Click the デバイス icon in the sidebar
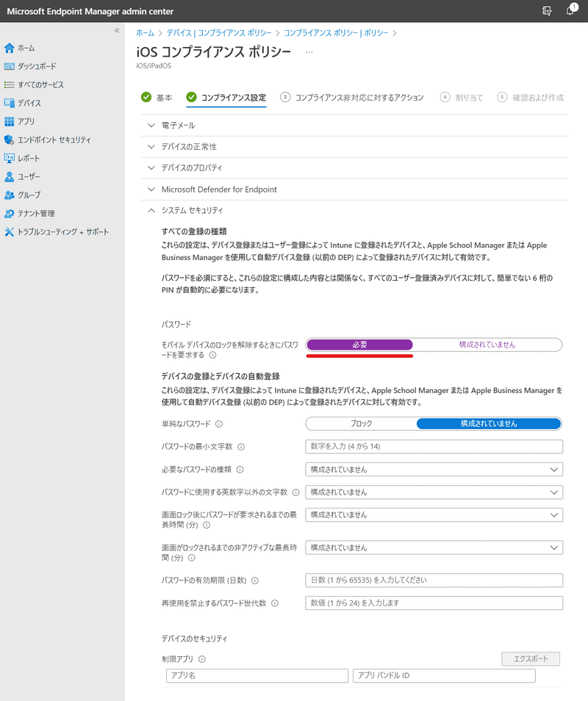The image size is (588, 701). click(x=10, y=103)
